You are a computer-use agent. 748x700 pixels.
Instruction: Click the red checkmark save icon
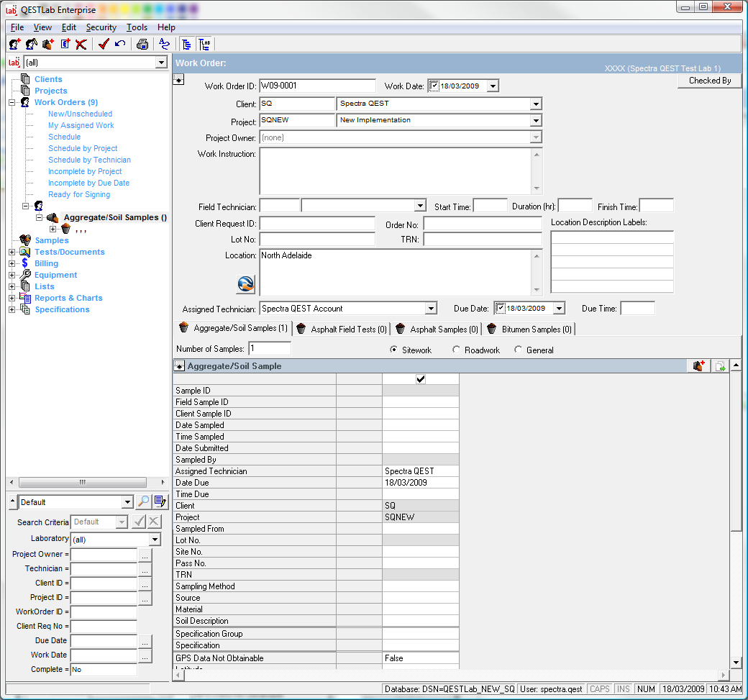[104, 44]
